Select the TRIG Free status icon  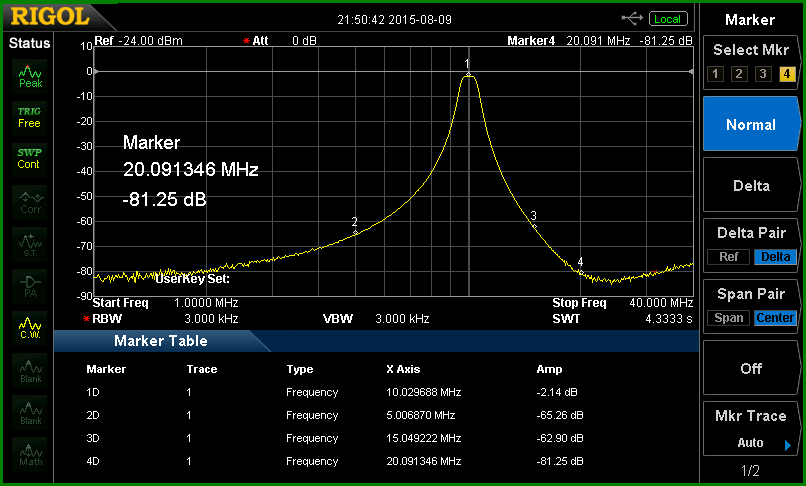[30, 118]
